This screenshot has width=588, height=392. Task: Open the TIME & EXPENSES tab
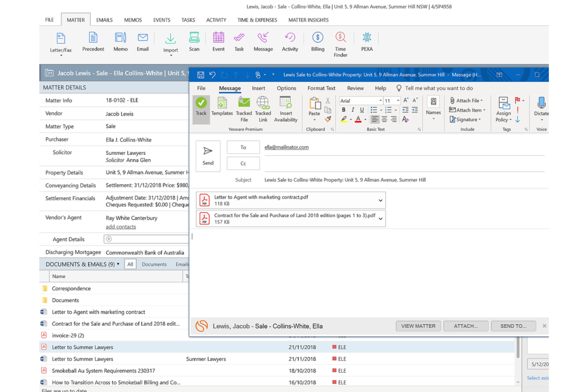(x=257, y=20)
